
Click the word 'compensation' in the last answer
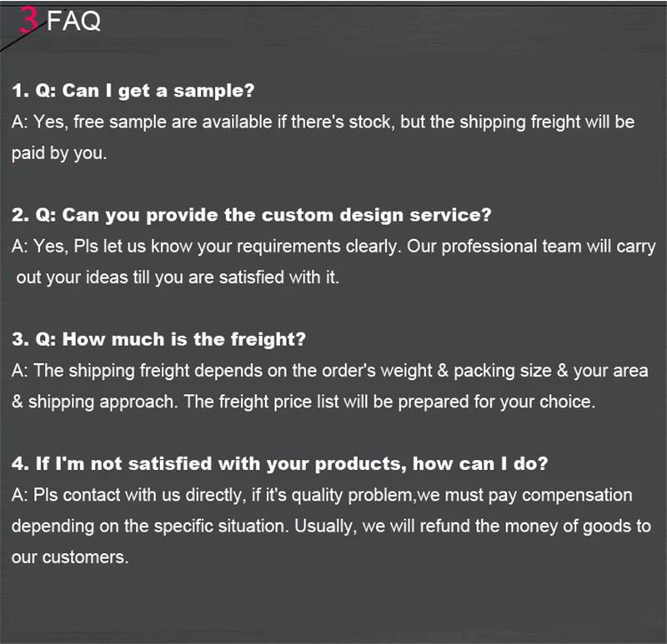tap(577, 496)
